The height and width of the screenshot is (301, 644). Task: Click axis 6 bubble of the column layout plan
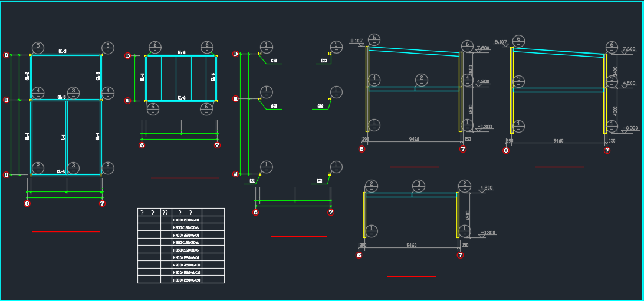coord(255,213)
